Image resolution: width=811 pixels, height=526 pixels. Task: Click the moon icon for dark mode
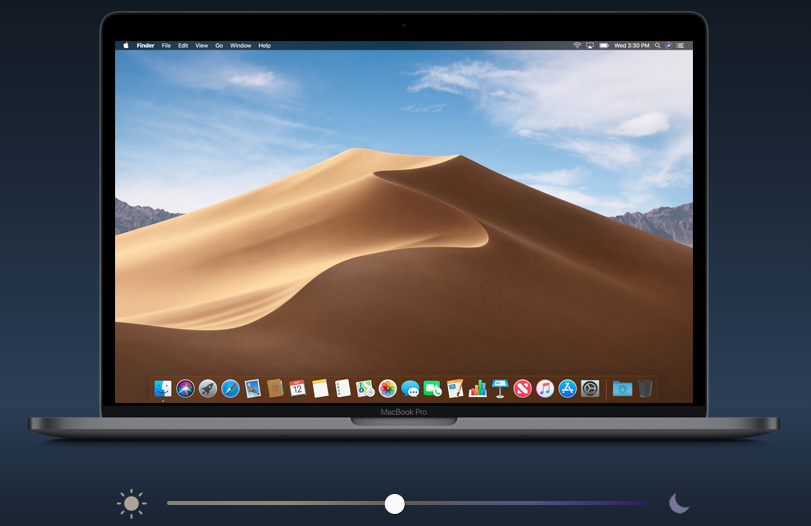tap(679, 503)
